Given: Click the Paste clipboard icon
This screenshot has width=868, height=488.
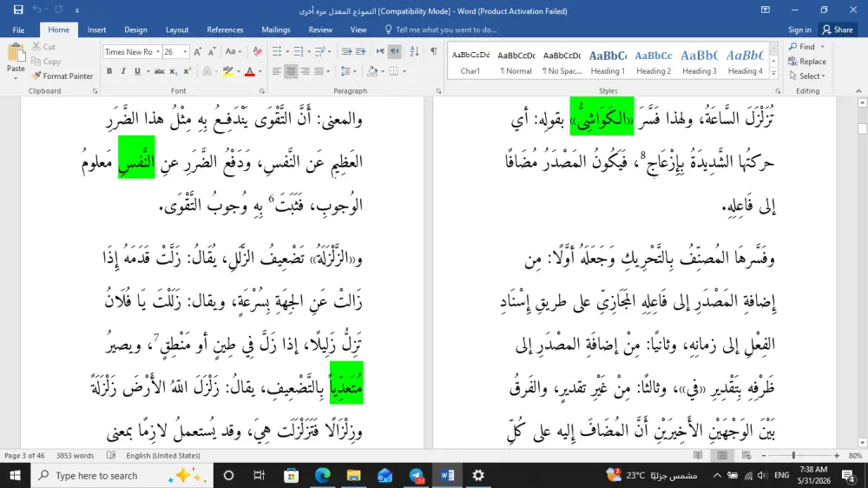Looking at the screenshot, I should 16,55.
